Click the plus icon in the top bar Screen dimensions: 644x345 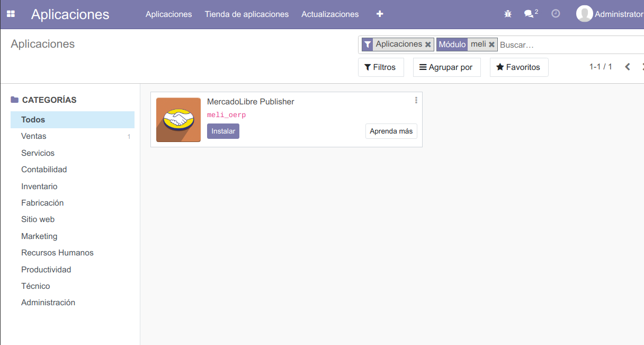[379, 13]
